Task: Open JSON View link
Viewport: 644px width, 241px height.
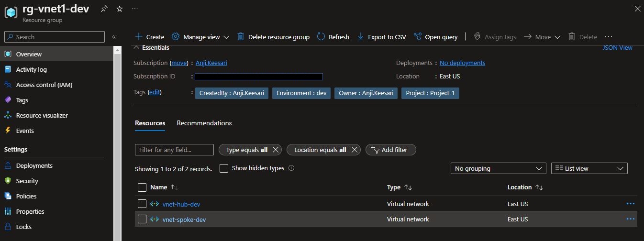Action: pyautogui.click(x=617, y=47)
